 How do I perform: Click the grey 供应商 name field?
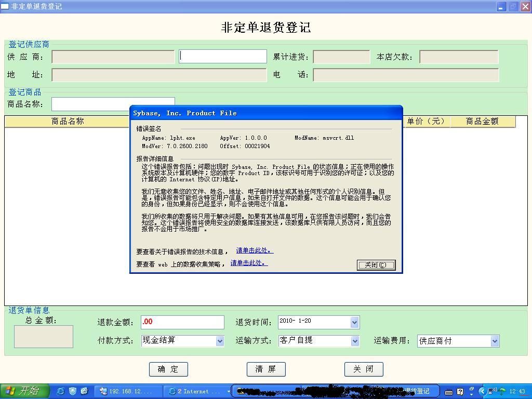[x=113, y=57]
